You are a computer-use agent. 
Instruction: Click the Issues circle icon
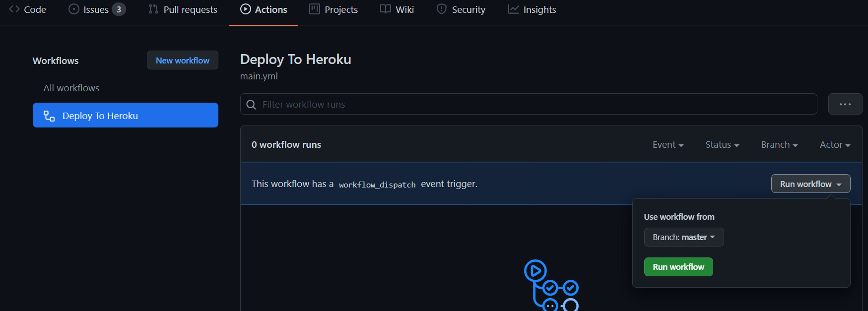74,9
